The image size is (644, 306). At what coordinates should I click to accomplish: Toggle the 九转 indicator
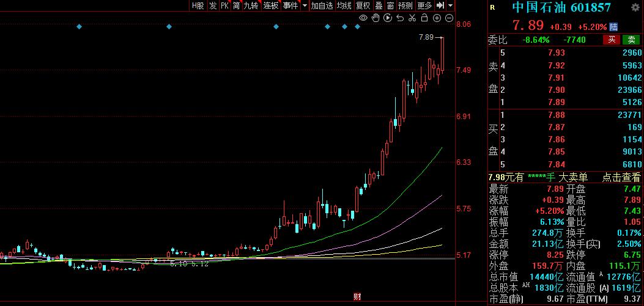[x=251, y=5]
